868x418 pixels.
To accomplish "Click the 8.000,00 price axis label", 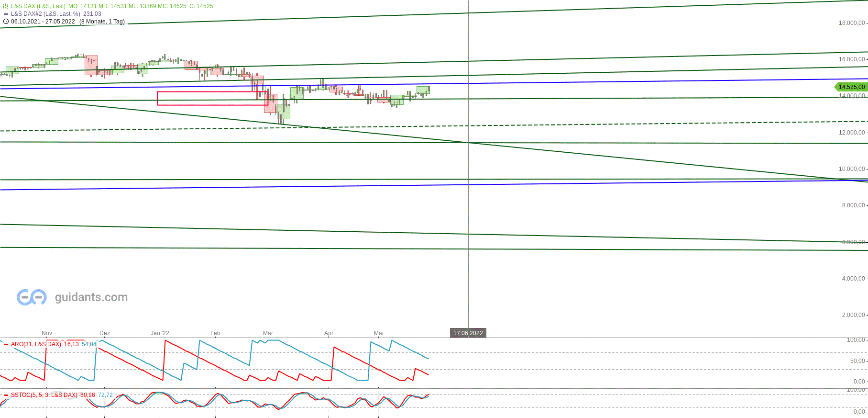I will [853, 205].
